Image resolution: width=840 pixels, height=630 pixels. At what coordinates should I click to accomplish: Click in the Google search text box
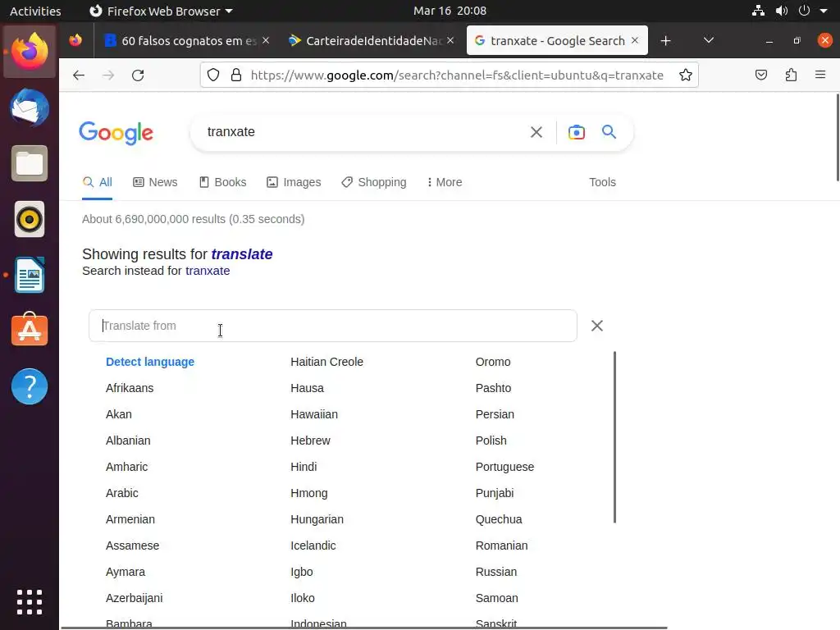pos(364,132)
